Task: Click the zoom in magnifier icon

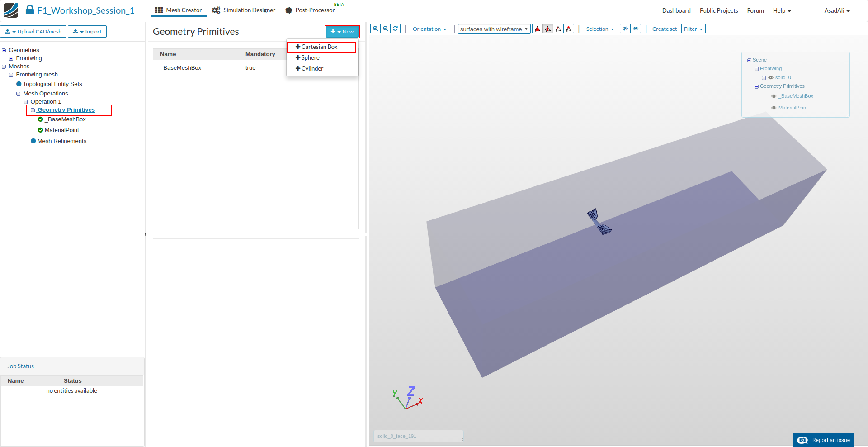Action: tap(375, 29)
